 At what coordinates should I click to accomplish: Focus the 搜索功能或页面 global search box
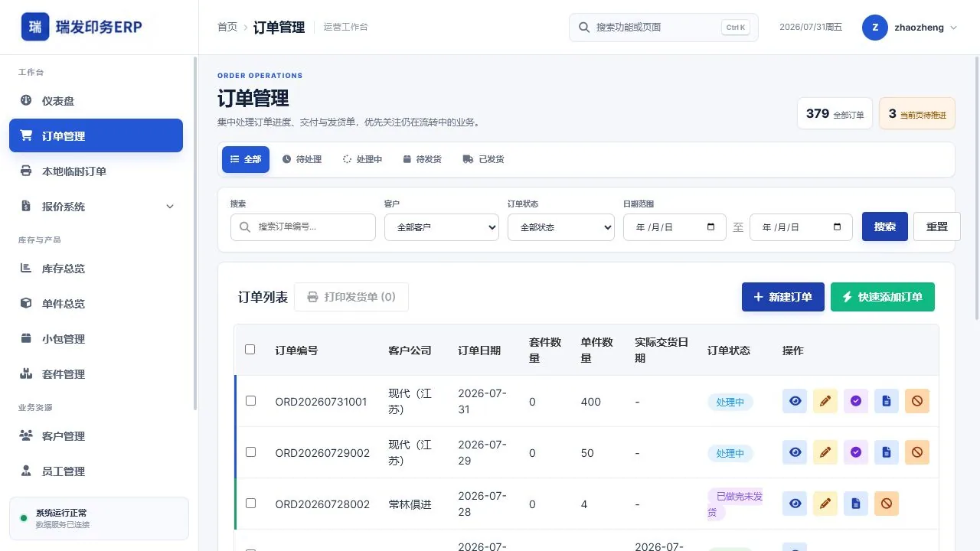(663, 28)
